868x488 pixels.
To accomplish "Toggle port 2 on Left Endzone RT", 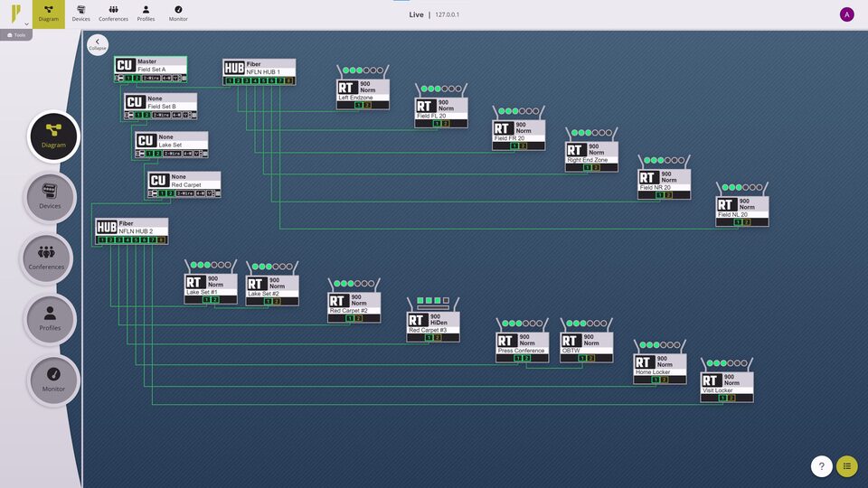I will tap(367, 105).
